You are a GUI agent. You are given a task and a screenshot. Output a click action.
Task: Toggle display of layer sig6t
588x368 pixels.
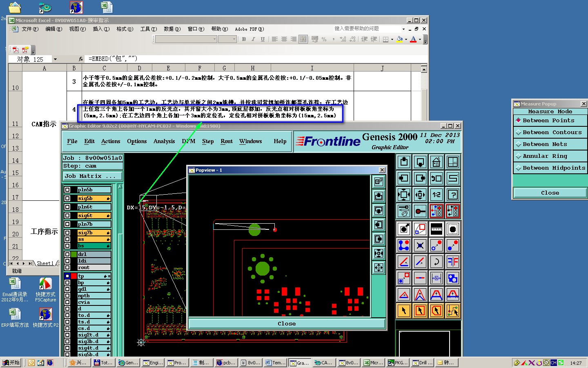click(x=67, y=215)
